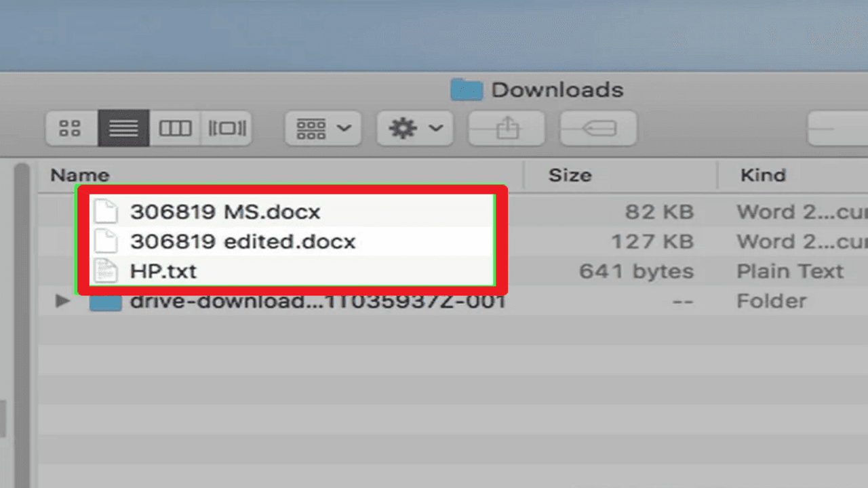Expand the drive-download folder disclosure triangle
868x488 pixels.
pos(63,301)
